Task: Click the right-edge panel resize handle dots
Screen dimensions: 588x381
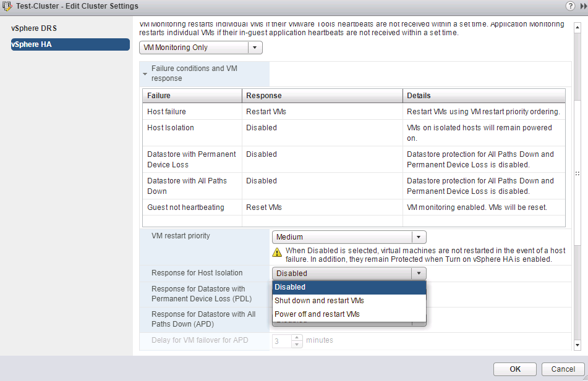Action: 577,174
